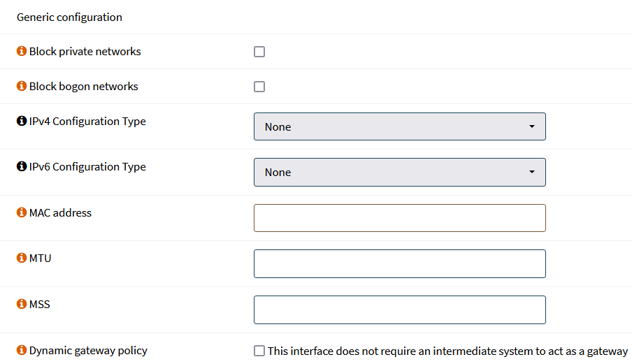632x364 pixels.
Task: Select the MSS text box
Action: 399,310
